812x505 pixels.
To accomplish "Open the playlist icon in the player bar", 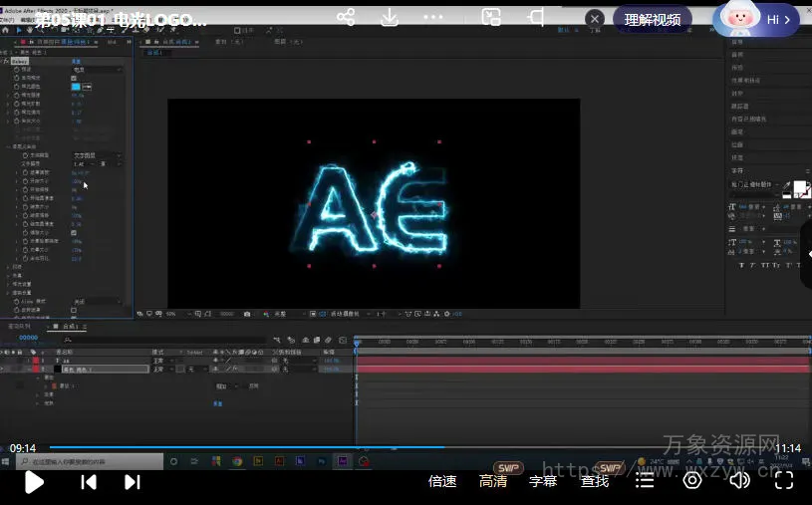I will tap(646, 481).
